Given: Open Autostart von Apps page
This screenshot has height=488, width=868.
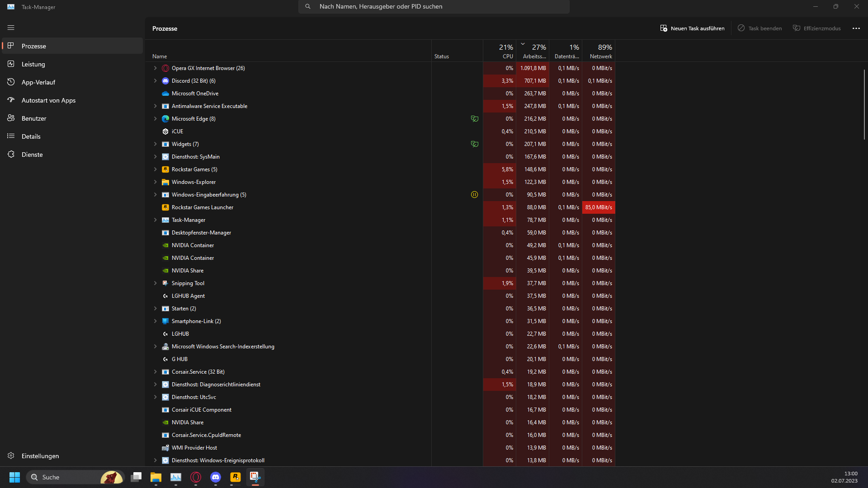Looking at the screenshot, I should pos(48,100).
